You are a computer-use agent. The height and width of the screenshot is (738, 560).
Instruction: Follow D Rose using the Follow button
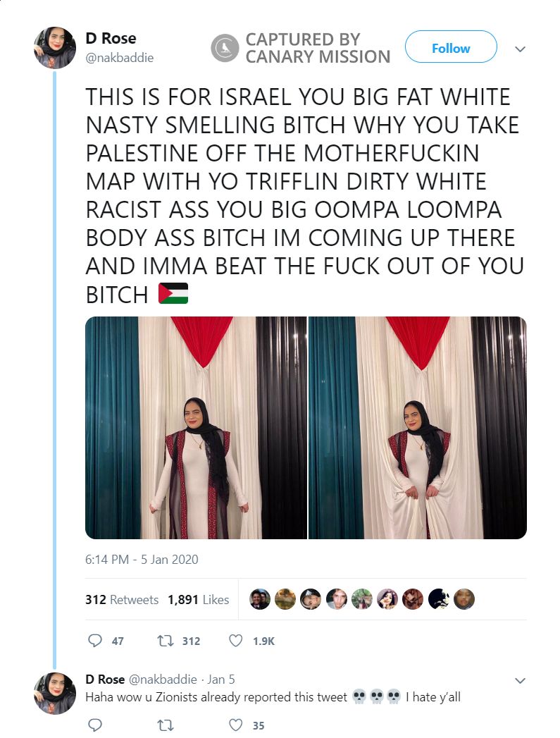point(450,48)
